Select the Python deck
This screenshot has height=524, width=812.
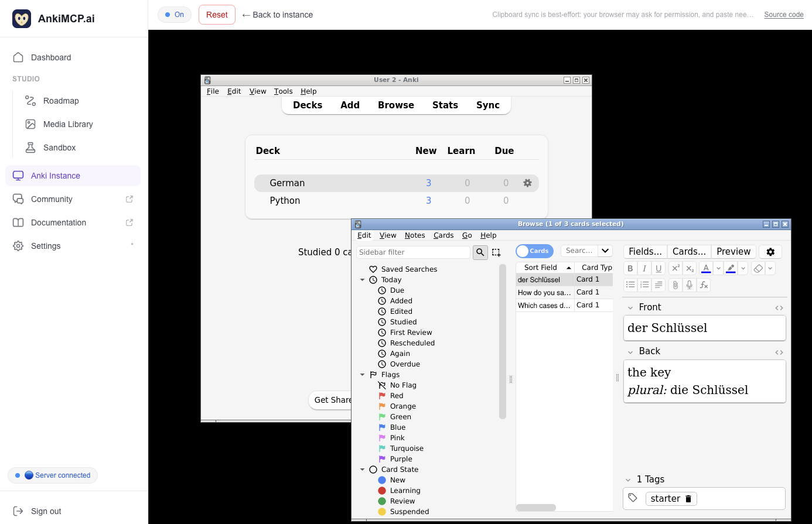click(285, 200)
